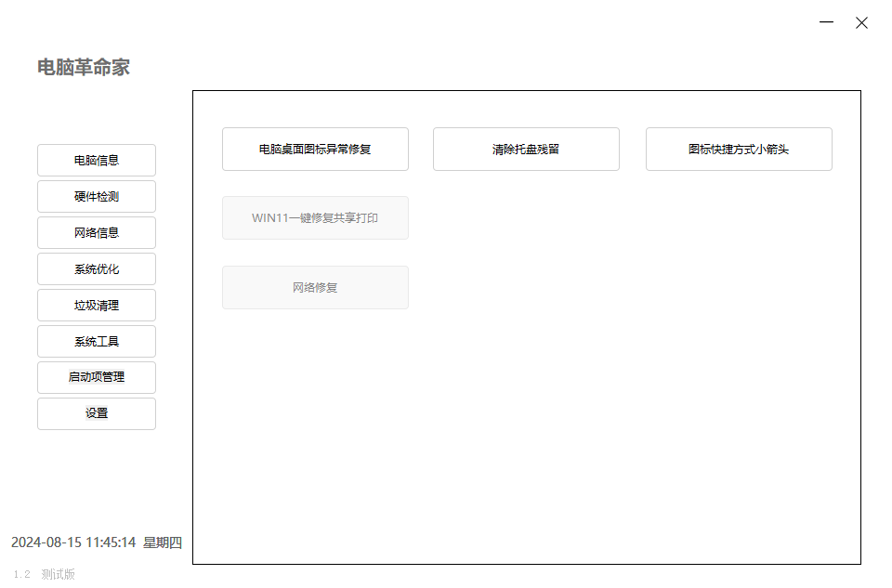Click the version label 1.2 测试版

click(x=45, y=574)
